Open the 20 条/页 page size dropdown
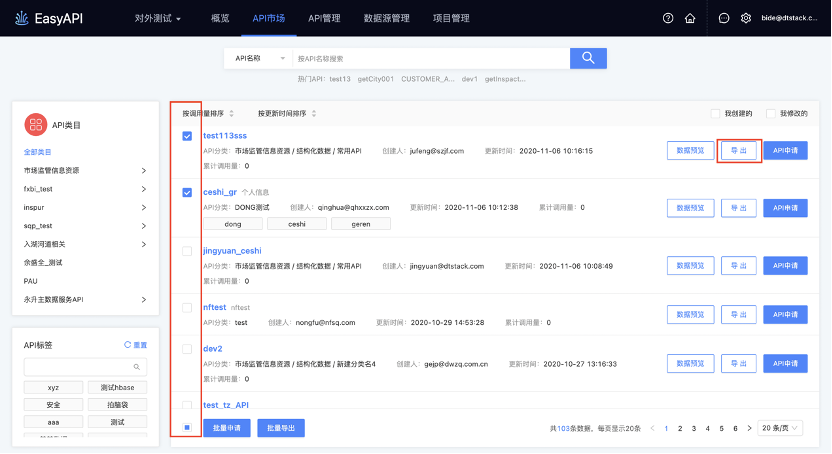832x454 pixels. (779, 428)
